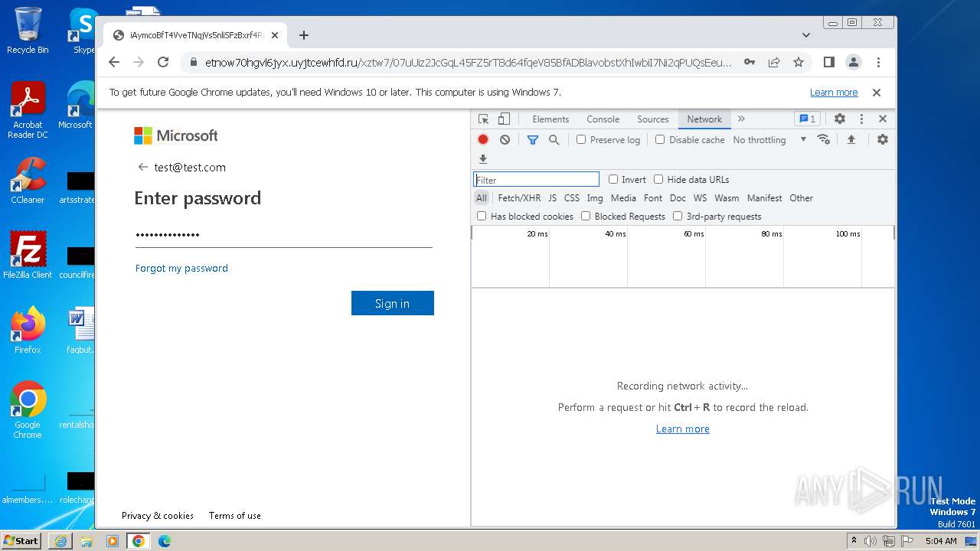Filter requests by Img type

(595, 198)
